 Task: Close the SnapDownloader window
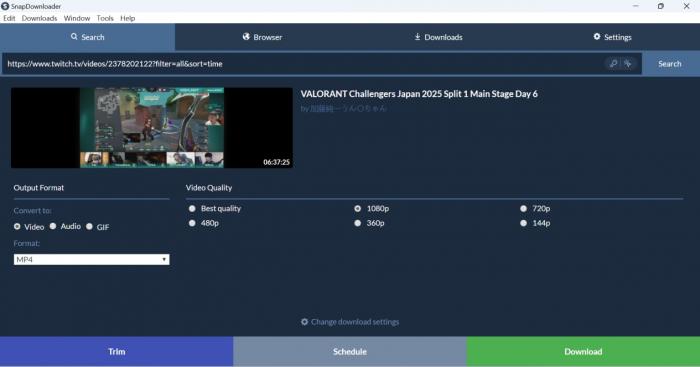687,6
